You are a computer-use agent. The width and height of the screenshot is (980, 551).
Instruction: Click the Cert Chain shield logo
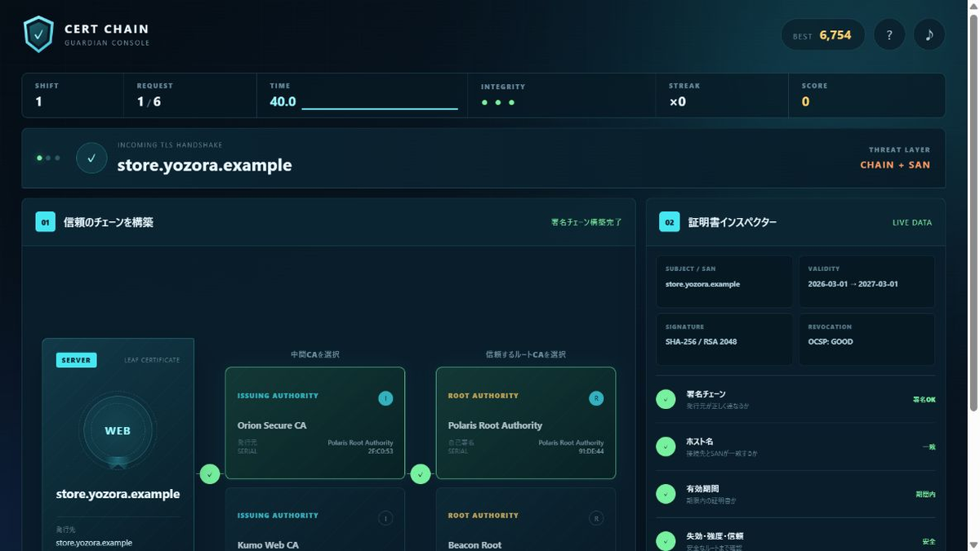[x=38, y=34]
